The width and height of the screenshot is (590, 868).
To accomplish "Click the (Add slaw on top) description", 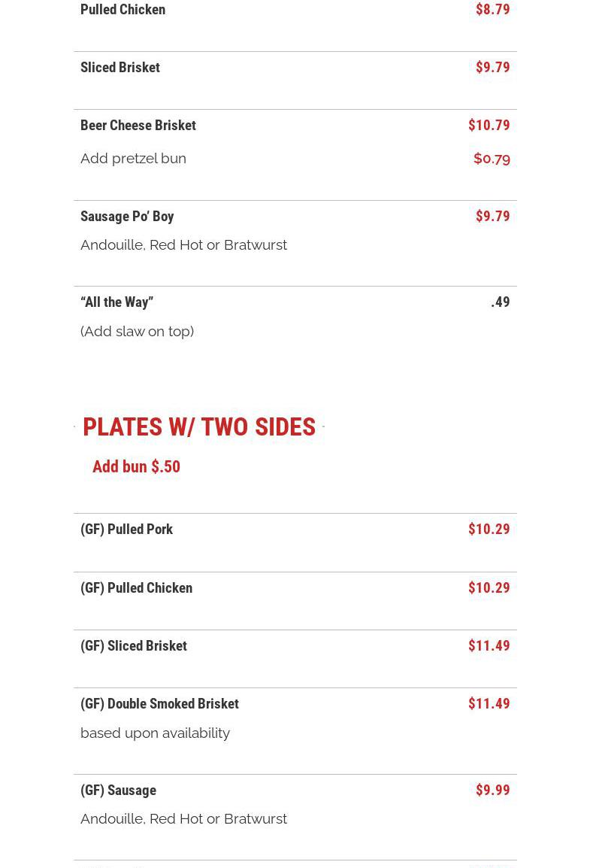I will pyautogui.click(x=137, y=332).
